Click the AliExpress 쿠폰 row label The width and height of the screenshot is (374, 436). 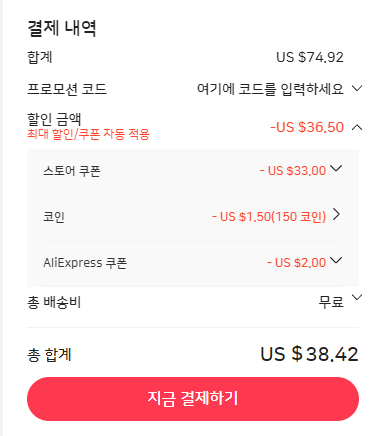tap(85, 263)
